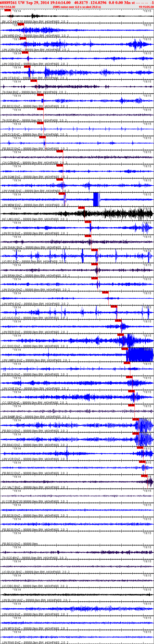Click the RMS noise scaling note
The width and height of the screenshot is (154, 644).
point(77,7)
